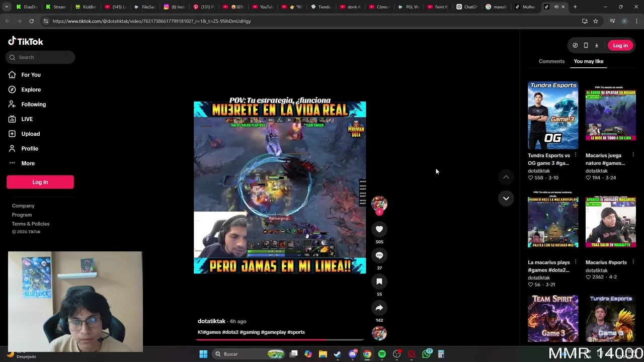
Task: Click the download desktop app icon
Action: [x=597, y=45]
